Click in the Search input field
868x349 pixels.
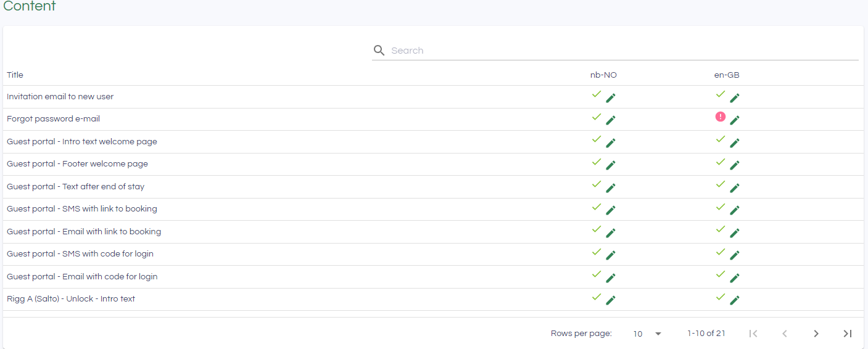click(617, 51)
